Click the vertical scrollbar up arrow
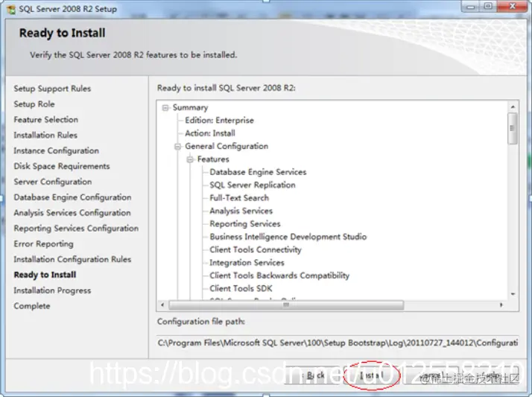The image size is (532, 397). pos(513,107)
